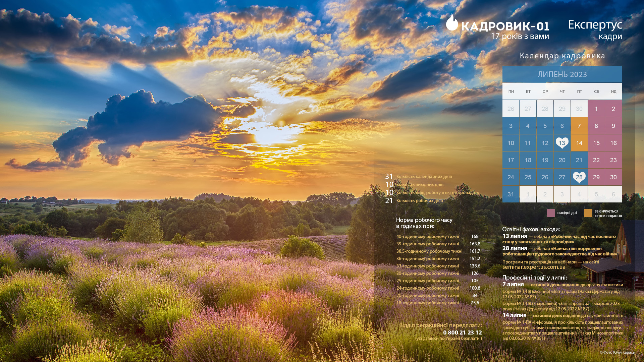Click the pink вихідні дні legend swatch
Screen dimensions: 644x362
[x=550, y=213]
